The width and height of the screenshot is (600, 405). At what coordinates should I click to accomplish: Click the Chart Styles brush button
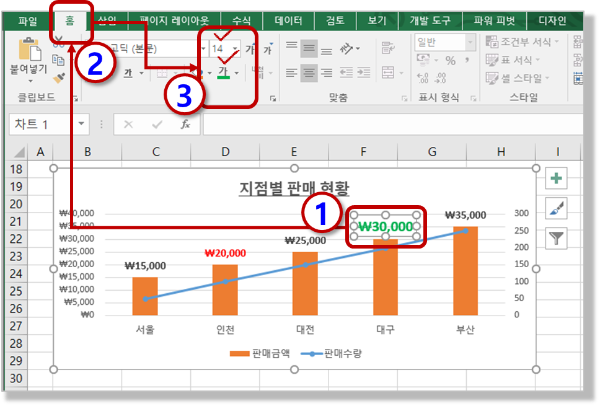[x=556, y=209]
